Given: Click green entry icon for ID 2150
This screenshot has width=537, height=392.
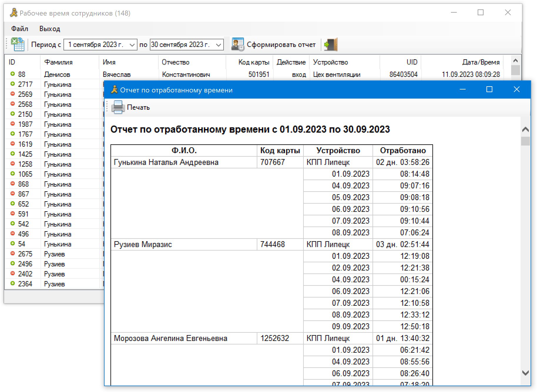Looking at the screenshot, I should [x=13, y=114].
